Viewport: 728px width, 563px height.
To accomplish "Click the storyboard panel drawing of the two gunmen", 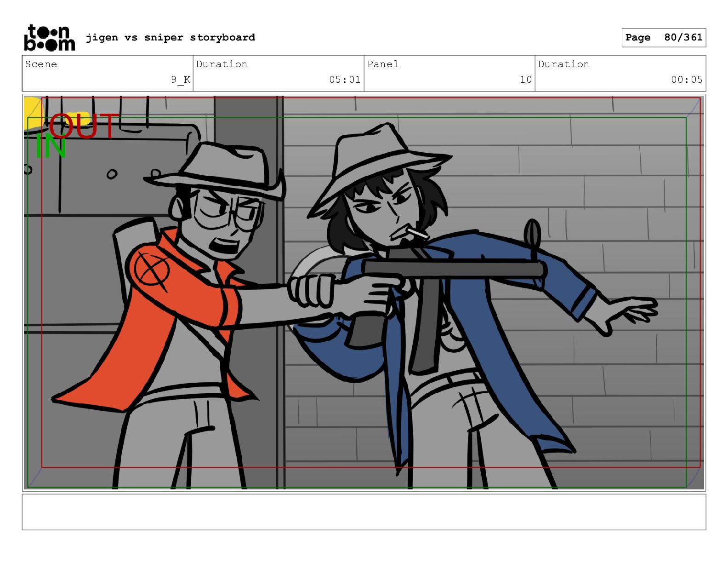I will (x=364, y=293).
